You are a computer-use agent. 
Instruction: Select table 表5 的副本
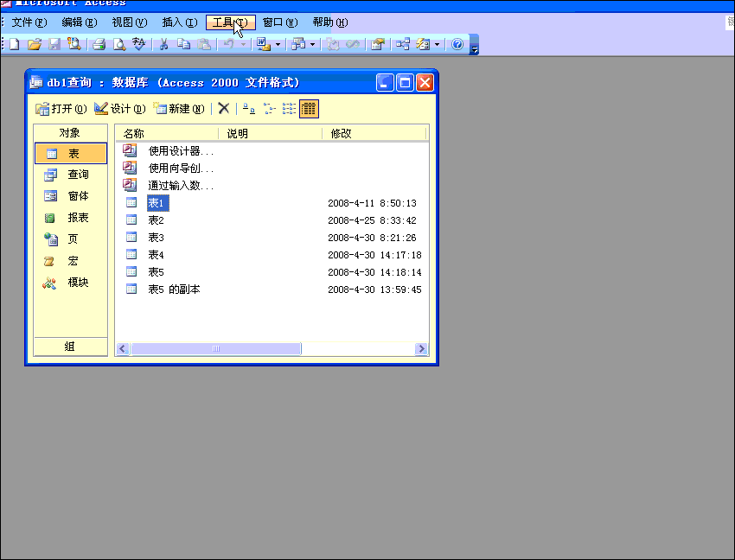[x=175, y=290]
